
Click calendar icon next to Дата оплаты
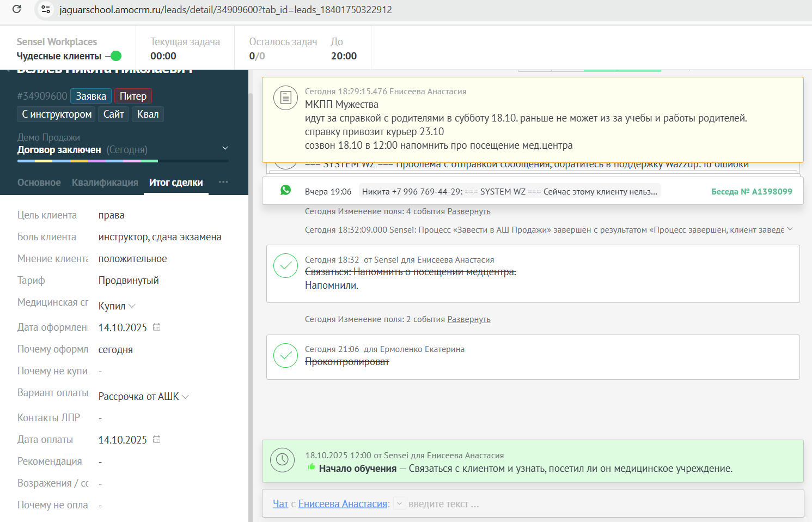pos(157,439)
